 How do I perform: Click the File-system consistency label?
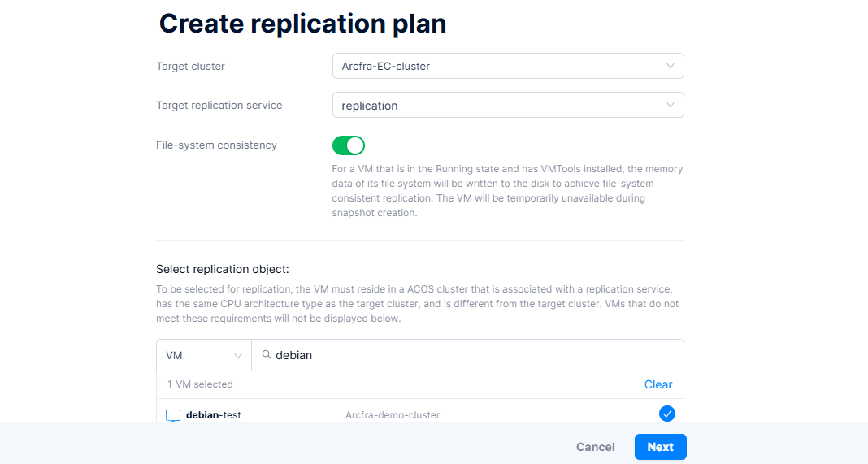[216, 145]
